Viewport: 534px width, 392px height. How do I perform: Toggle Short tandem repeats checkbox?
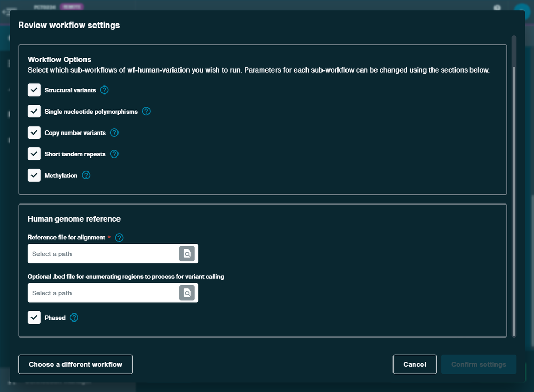pyautogui.click(x=34, y=154)
